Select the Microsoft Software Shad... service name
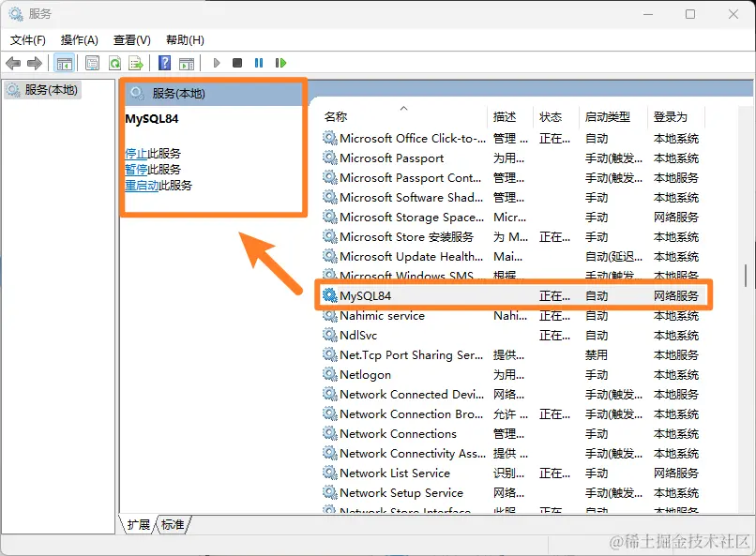Image resolution: width=756 pixels, height=556 pixels. click(411, 198)
